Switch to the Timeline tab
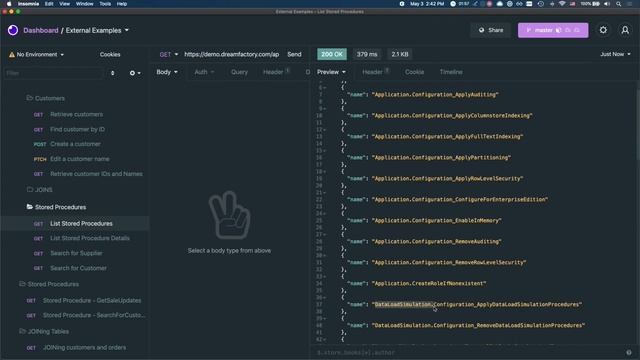 pyautogui.click(x=451, y=72)
